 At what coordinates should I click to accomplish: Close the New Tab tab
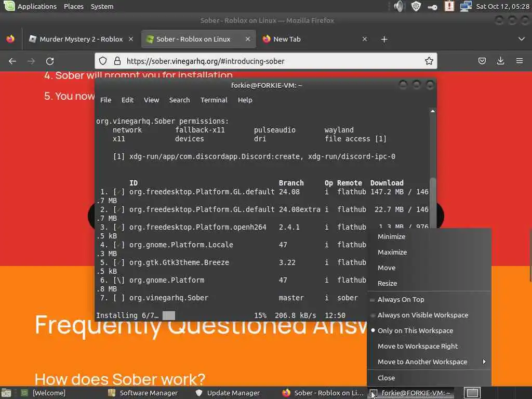click(365, 39)
